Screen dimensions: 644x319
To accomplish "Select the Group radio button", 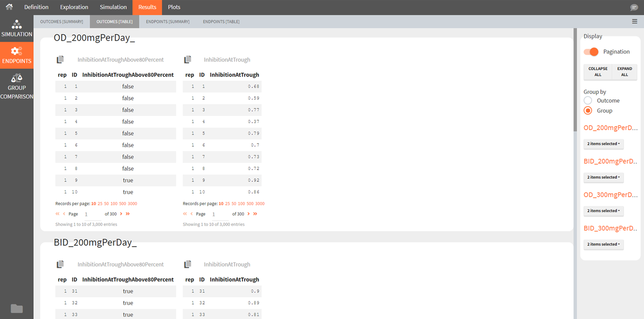I will click(x=588, y=111).
